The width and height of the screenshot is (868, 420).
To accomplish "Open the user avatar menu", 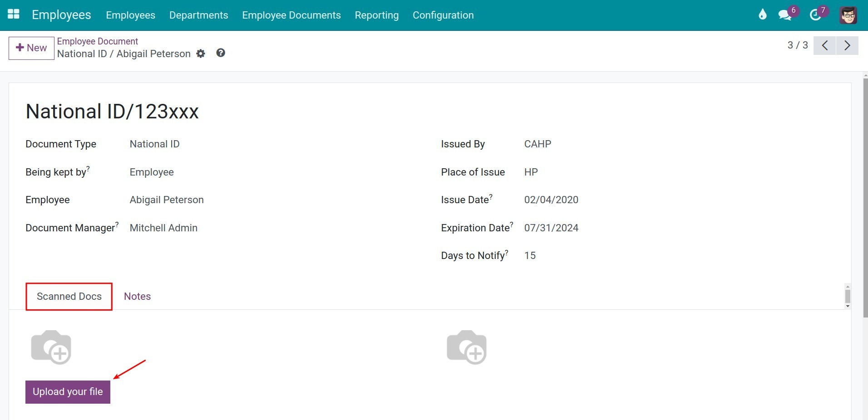I will click(x=848, y=15).
